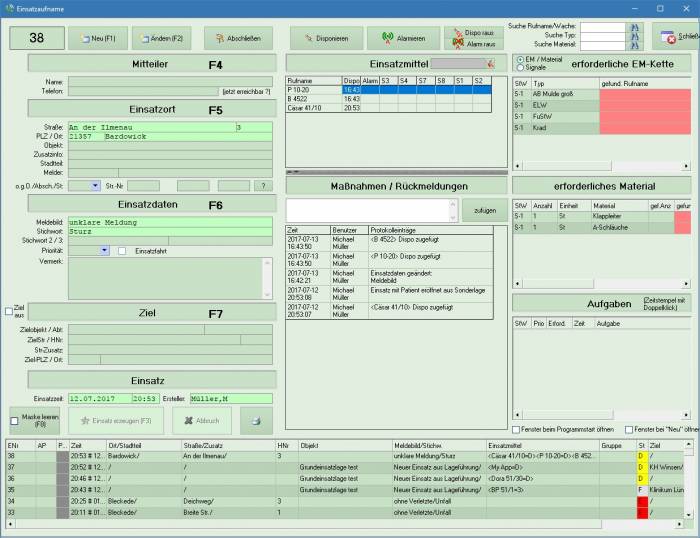Select the Signale radio button
Viewport: 700px width, 538px height.
[518, 68]
